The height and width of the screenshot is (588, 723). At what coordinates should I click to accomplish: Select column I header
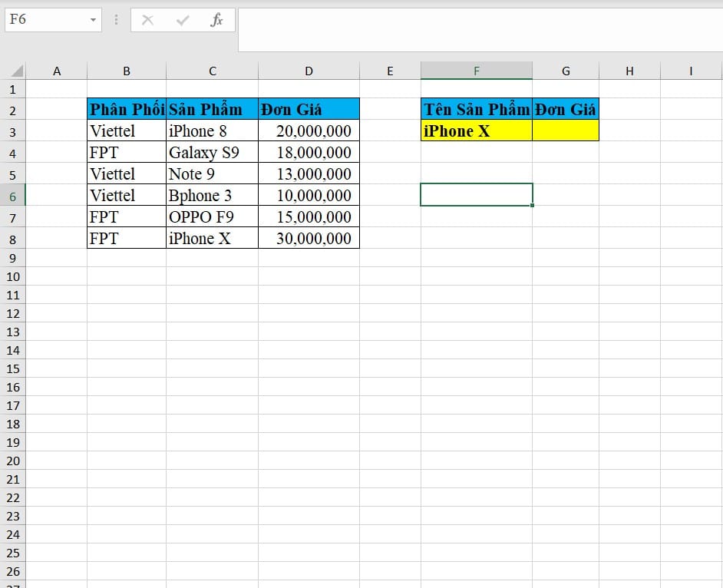(x=691, y=71)
